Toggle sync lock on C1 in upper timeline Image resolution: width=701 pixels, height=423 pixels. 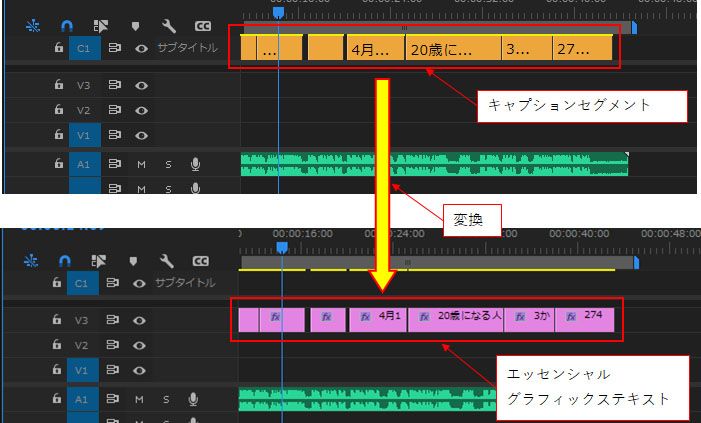115,47
